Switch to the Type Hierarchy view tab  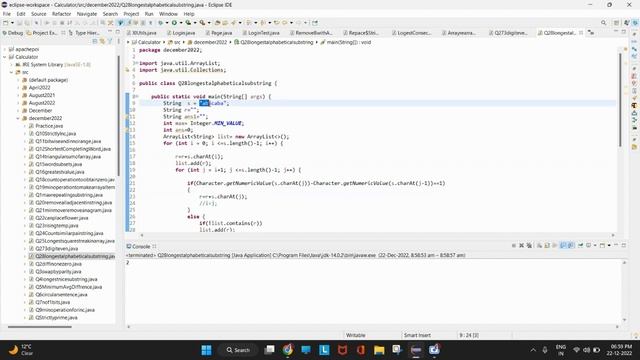(x=84, y=33)
